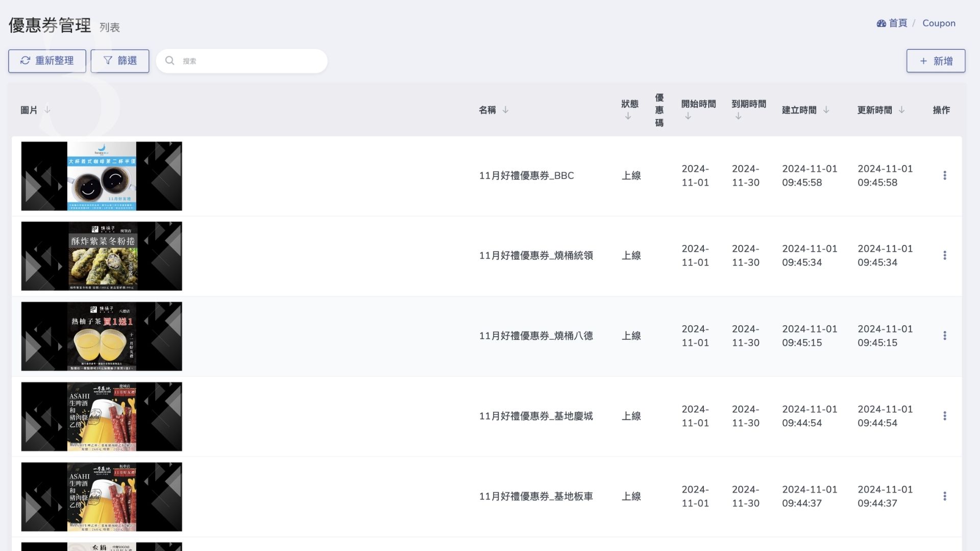
Task: Open the 基地板車 ASAHI beer thumbnail
Action: [102, 497]
